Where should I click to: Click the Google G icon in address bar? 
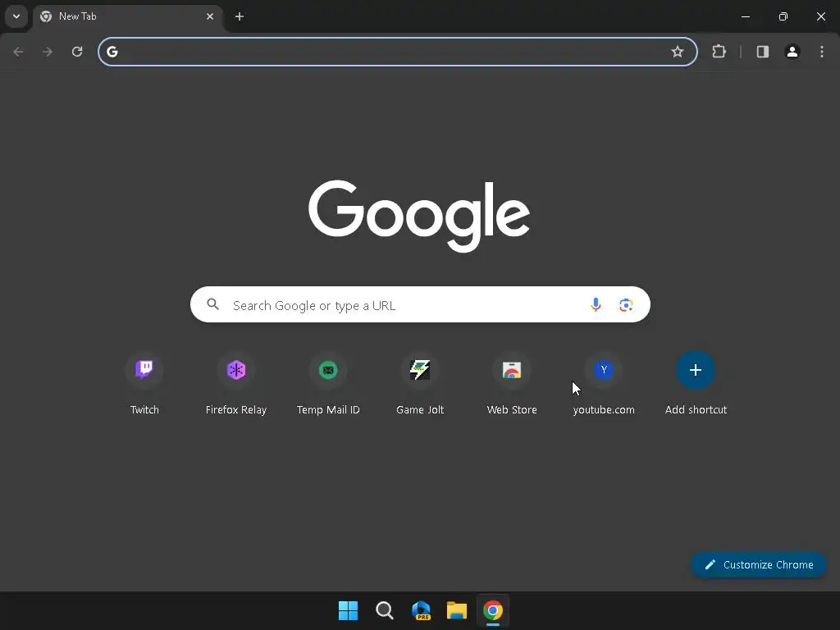[x=112, y=52]
